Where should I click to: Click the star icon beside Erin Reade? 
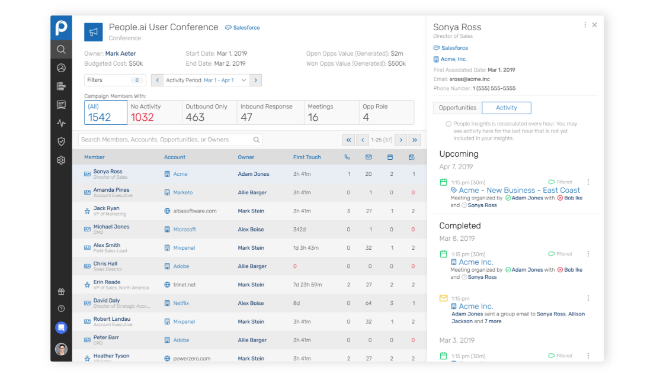pyautogui.click(x=87, y=285)
